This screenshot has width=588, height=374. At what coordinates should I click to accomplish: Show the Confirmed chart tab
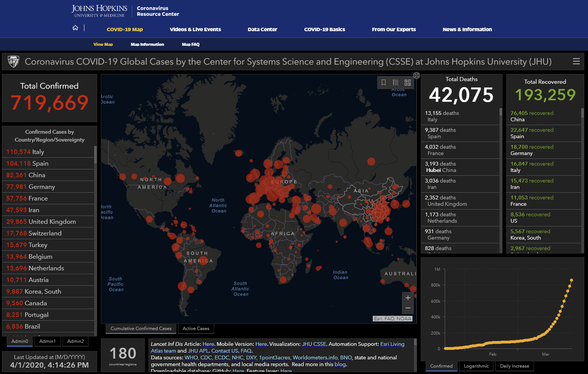click(441, 366)
